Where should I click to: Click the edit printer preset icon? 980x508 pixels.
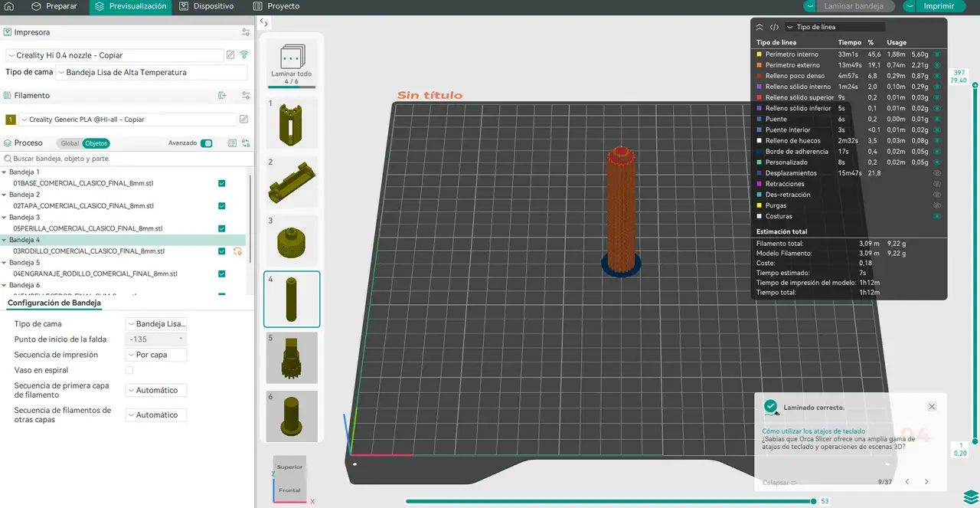point(230,55)
